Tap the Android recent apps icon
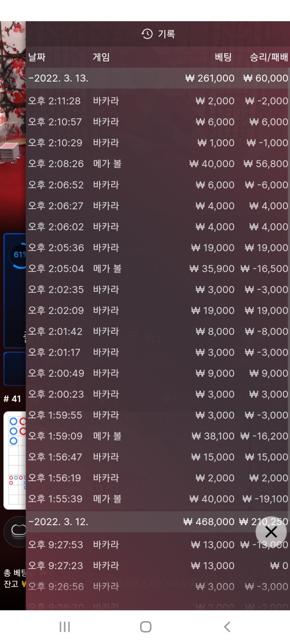The height and width of the screenshot is (644, 290). tap(64, 627)
